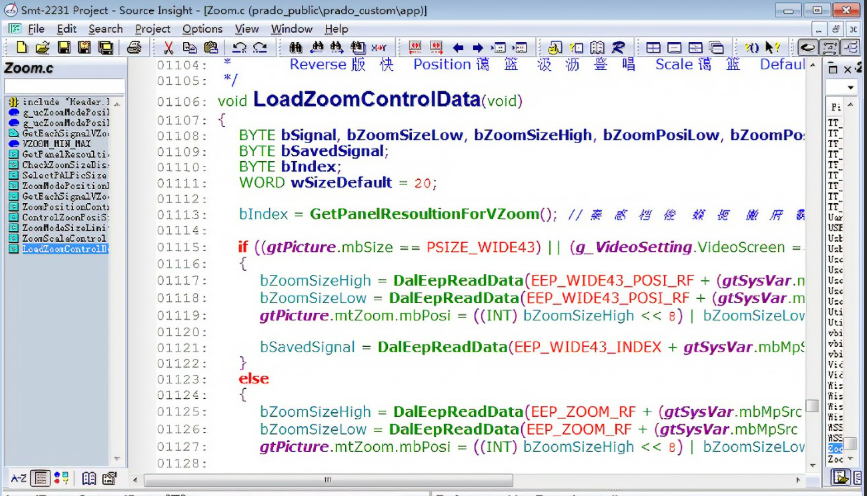Click the Go Back blue arrow
867x496 pixels.
[x=458, y=47]
